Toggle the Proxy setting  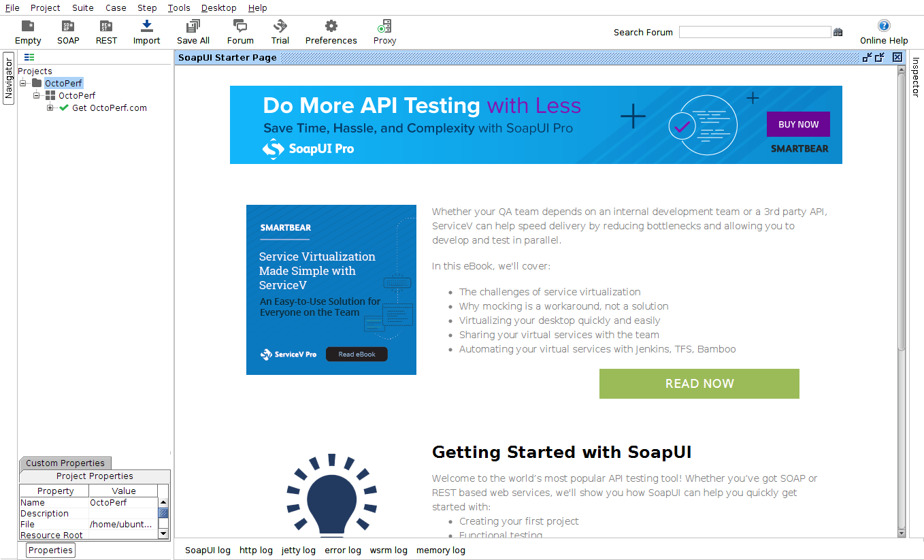(x=384, y=31)
